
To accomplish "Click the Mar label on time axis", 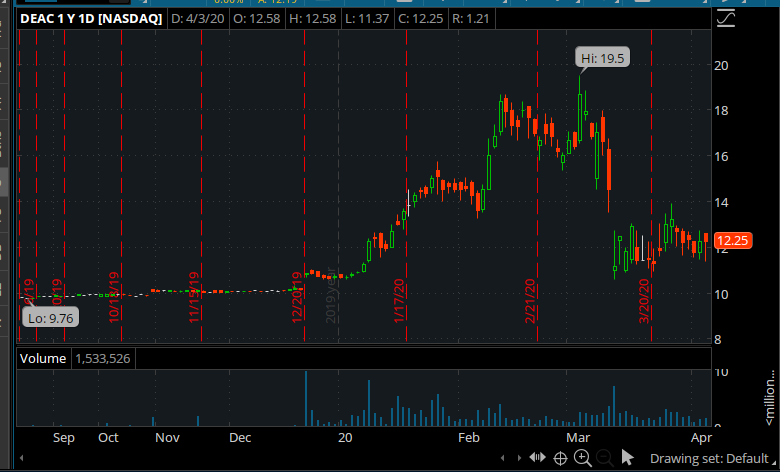I will pos(578,438).
